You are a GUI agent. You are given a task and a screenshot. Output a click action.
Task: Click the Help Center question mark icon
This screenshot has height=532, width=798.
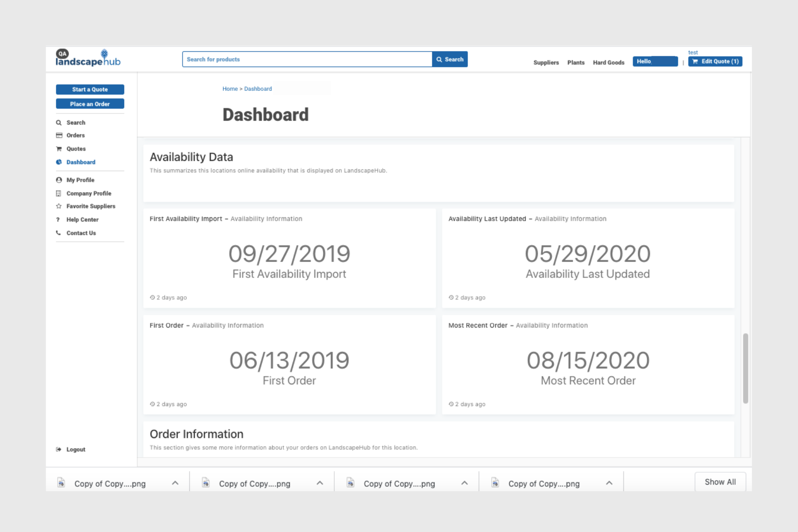click(58, 220)
